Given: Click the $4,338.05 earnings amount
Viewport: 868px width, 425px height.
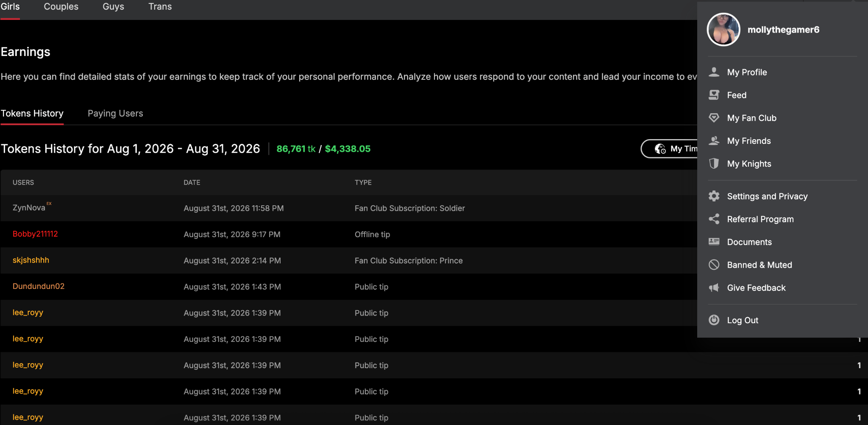Looking at the screenshot, I should point(348,149).
